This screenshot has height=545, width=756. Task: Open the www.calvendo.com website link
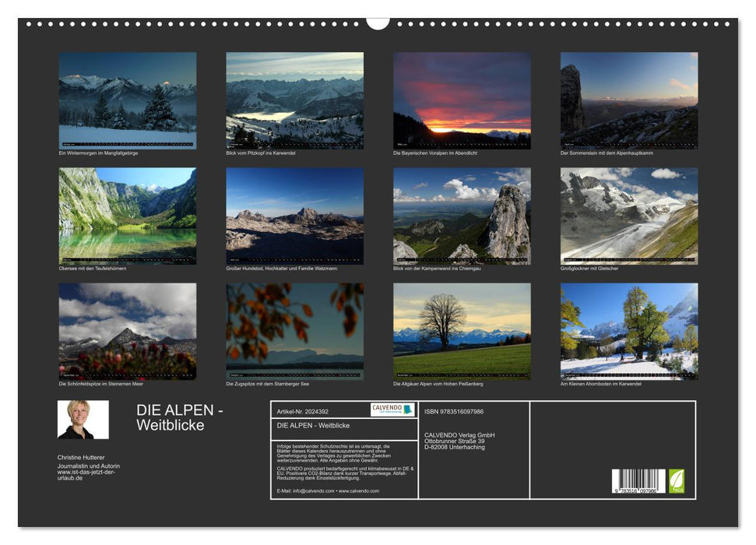click(360, 490)
